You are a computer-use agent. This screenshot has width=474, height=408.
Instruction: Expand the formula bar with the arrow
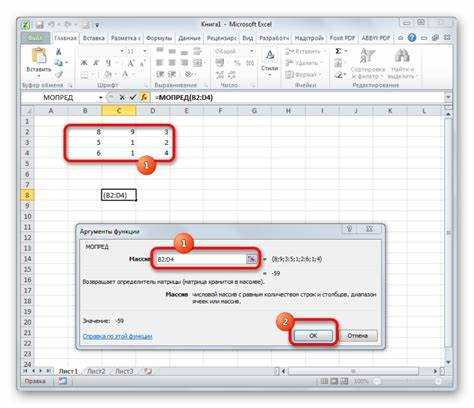click(x=448, y=97)
